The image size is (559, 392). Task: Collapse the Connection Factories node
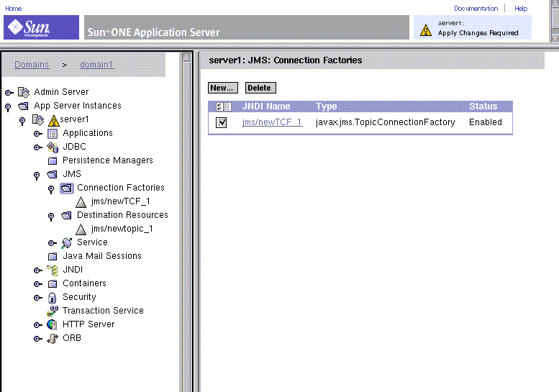point(51,189)
